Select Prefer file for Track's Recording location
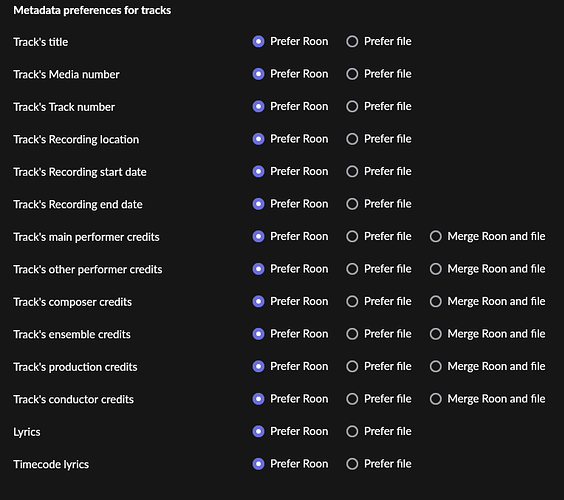The height and width of the screenshot is (500, 564). click(352, 139)
